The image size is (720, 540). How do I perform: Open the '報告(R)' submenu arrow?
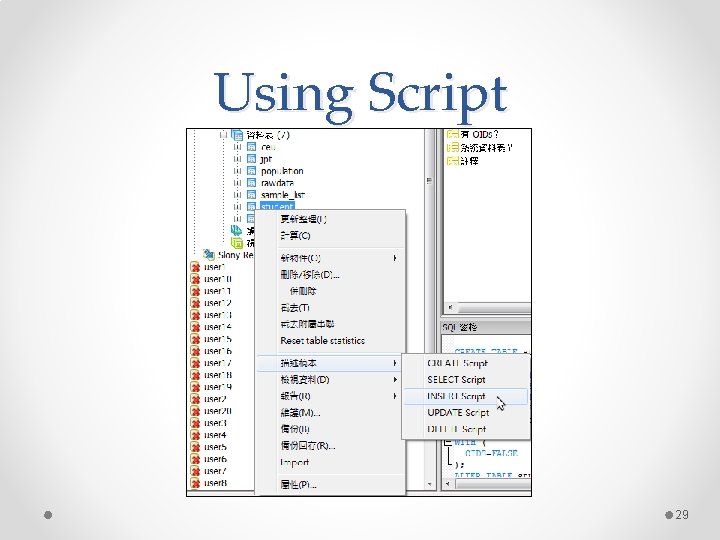point(394,396)
